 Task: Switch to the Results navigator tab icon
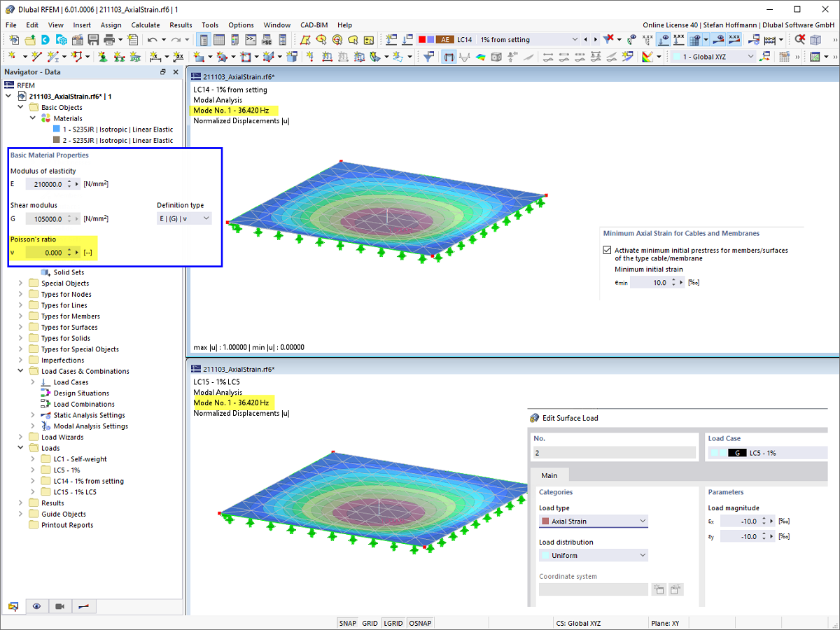(83, 606)
